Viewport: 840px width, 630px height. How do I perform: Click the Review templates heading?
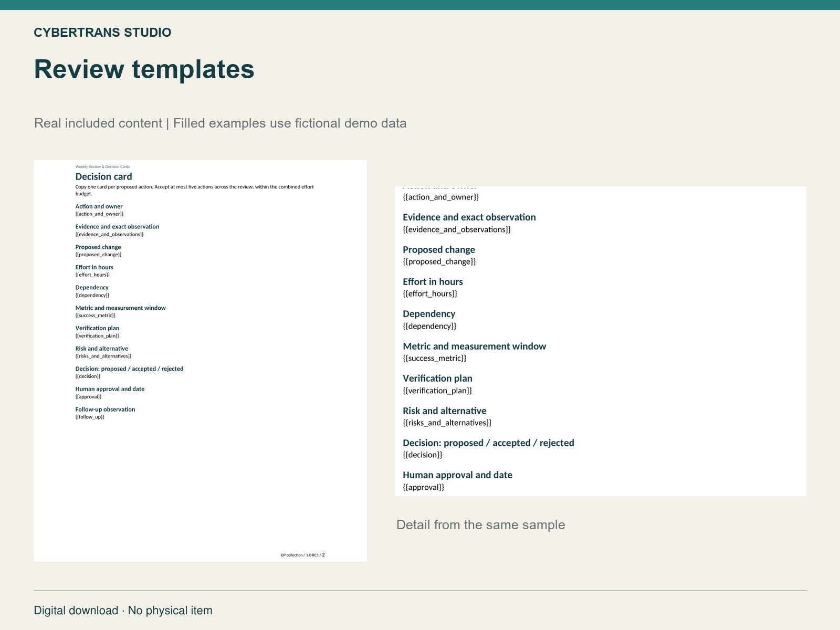click(144, 69)
